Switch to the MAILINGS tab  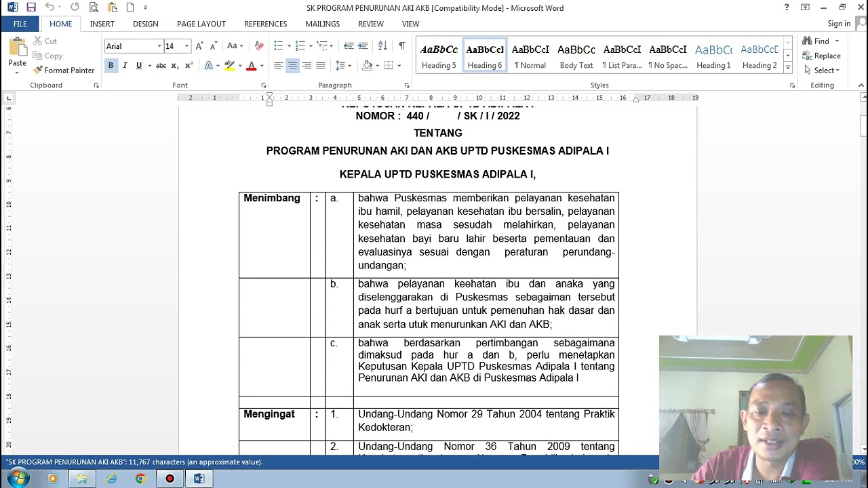322,24
